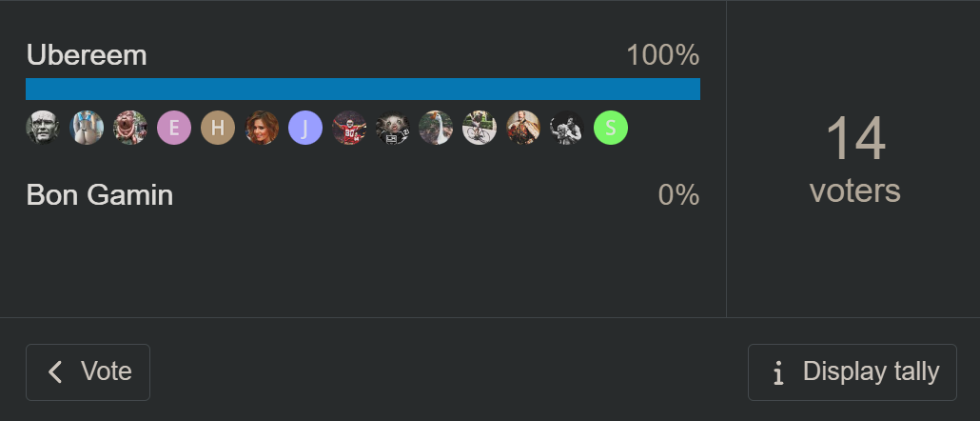Click the cyclist on bicycle avatar
980x421 pixels.
click(x=480, y=128)
